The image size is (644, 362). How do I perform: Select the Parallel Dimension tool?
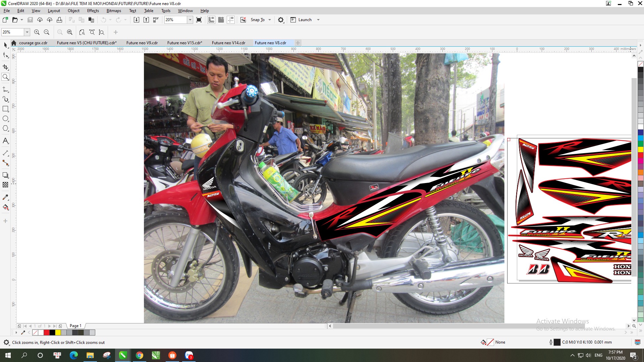point(5,153)
